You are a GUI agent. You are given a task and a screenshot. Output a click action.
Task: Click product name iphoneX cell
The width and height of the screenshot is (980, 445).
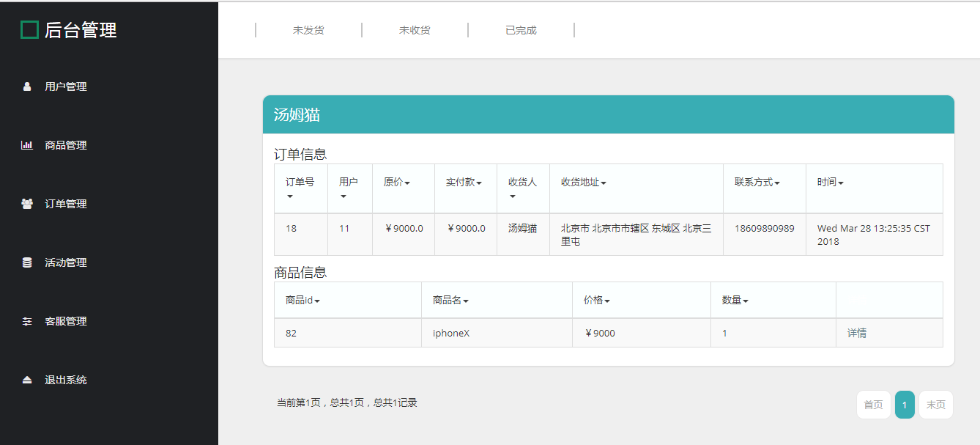tap(497, 333)
